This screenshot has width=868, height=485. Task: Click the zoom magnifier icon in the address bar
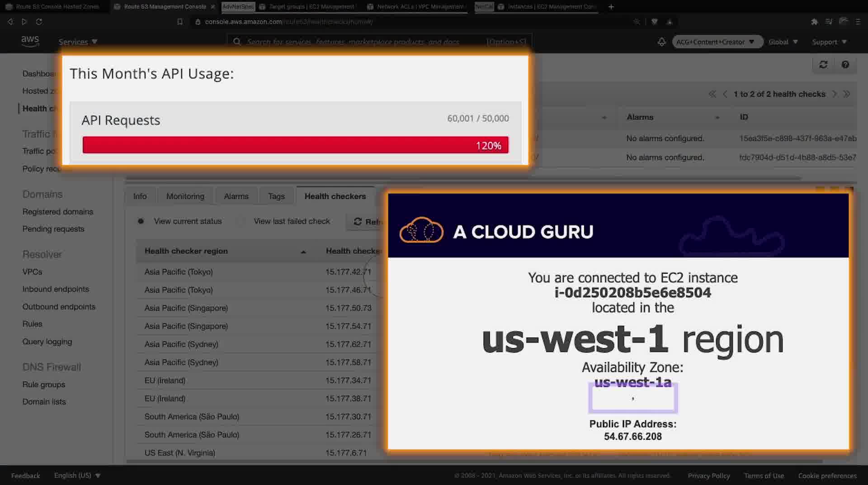coord(637,22)
